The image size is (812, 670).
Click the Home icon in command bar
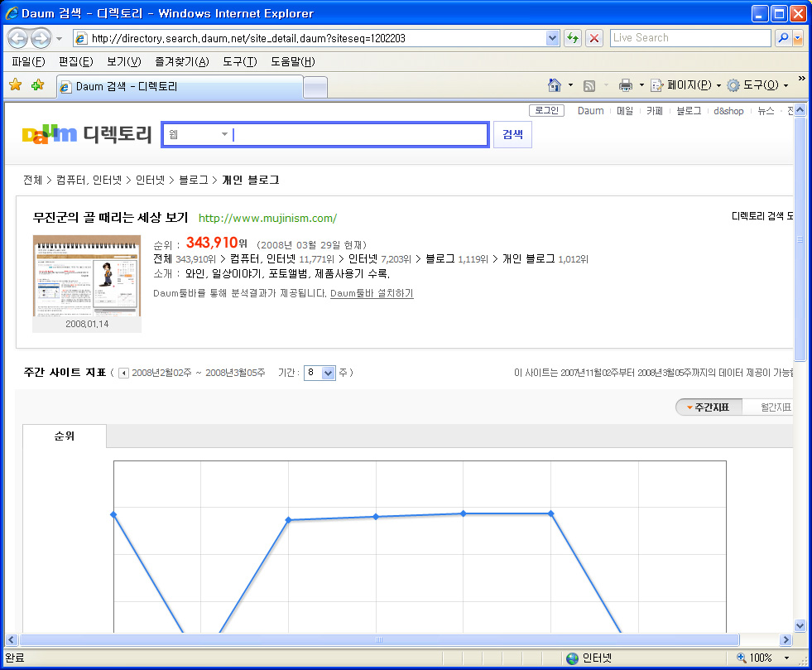pos(554,85)
